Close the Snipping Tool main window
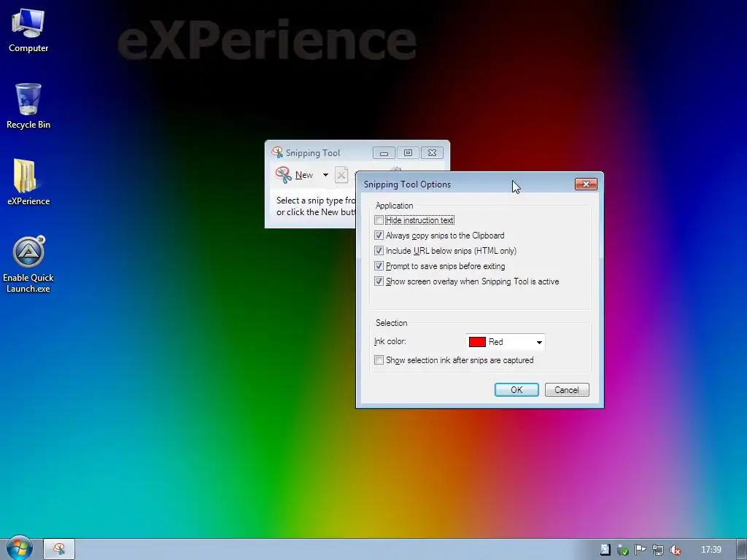 pyautogui.click(x=432, y=153)
